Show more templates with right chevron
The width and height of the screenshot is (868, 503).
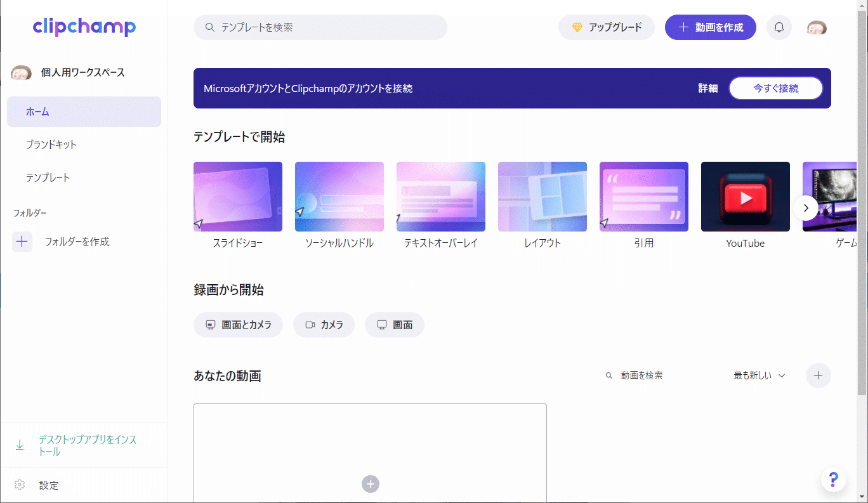click(x=806, y=207)
